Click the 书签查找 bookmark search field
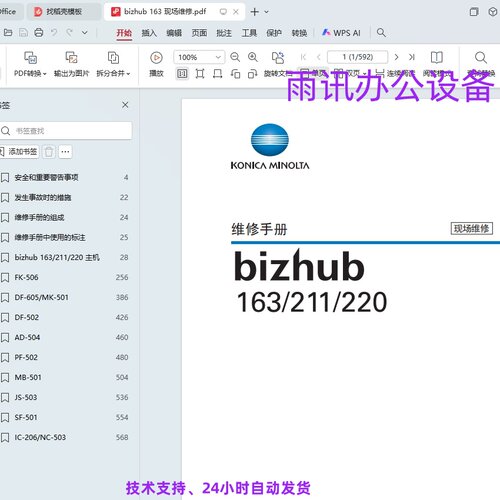 (66, 131)
